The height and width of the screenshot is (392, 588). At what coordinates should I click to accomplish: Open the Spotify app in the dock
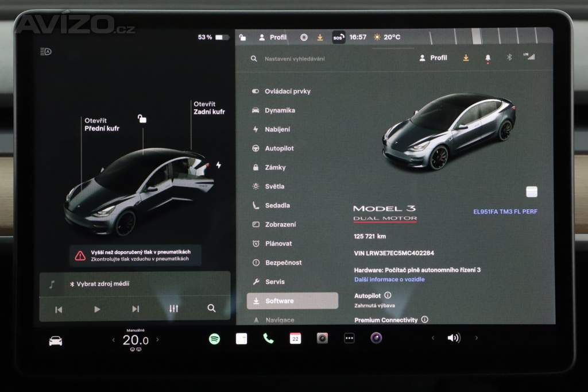coord(214,339)
